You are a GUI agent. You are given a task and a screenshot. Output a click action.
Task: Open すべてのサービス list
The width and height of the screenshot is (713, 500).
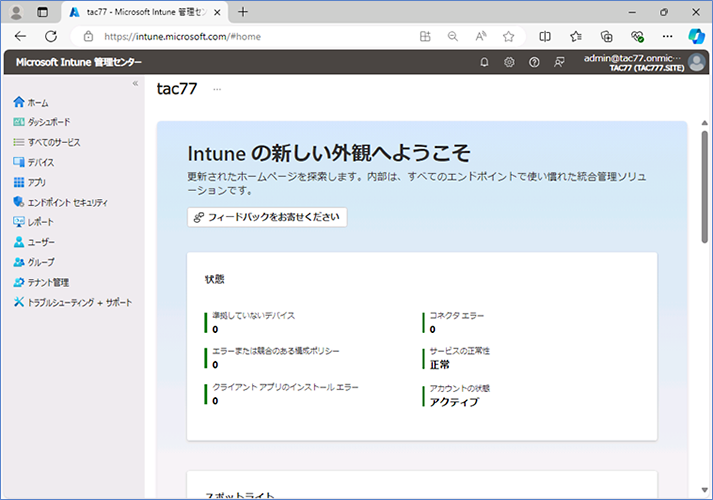[x=47, y=142]
